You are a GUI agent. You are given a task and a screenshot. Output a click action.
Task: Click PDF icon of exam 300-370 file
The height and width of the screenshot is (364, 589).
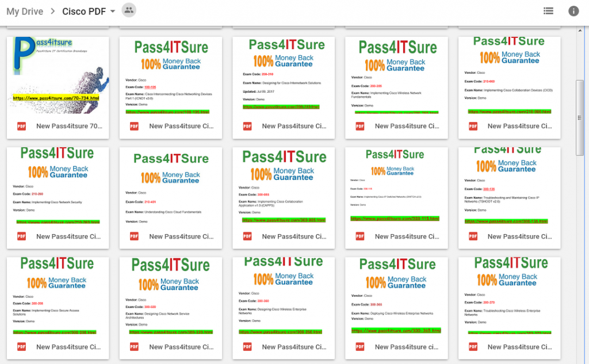(473, 347)
